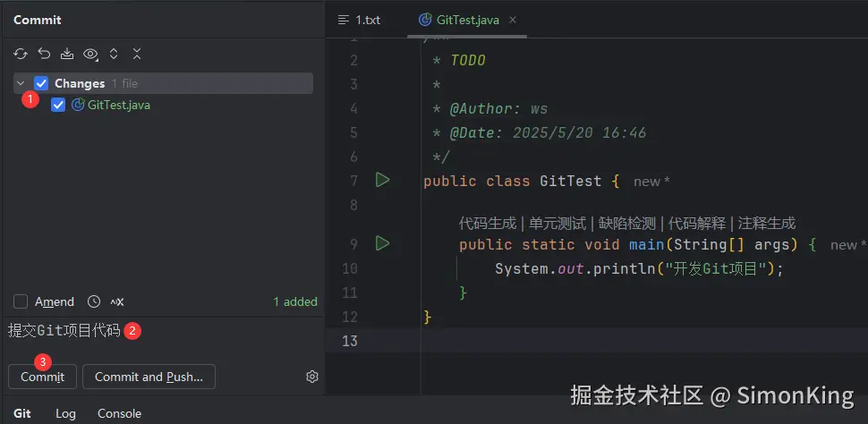Uncheck the Changes group checkbox

41,83
